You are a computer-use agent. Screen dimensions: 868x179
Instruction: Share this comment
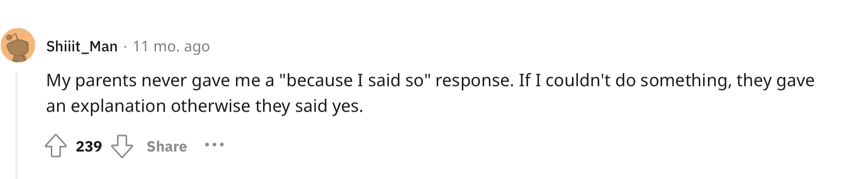167,146
